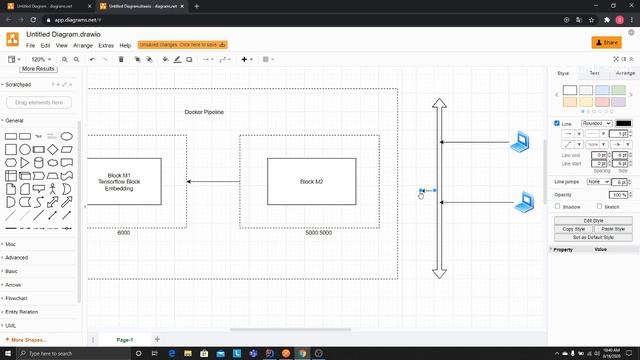Switch to the Text format tab
This screenshot has width=640, height=360.
[x=594, y=73]
